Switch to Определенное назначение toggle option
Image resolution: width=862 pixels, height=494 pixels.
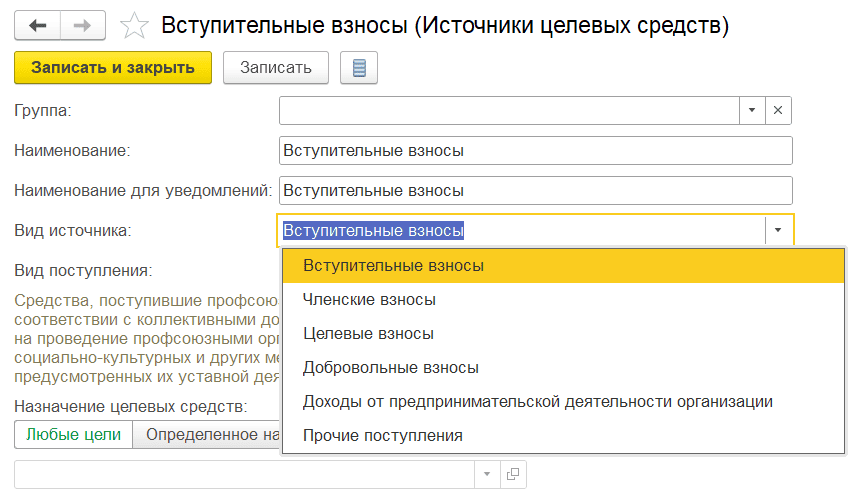point(207,435)
